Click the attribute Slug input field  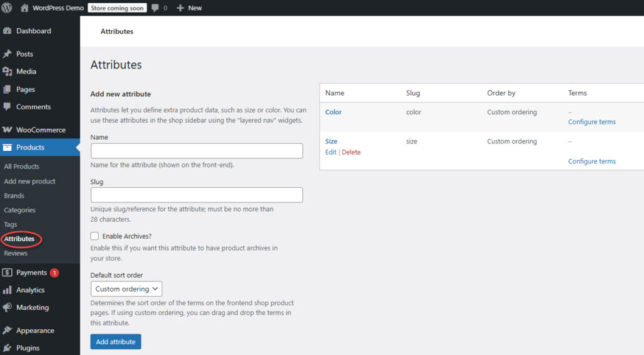[197, 195]
